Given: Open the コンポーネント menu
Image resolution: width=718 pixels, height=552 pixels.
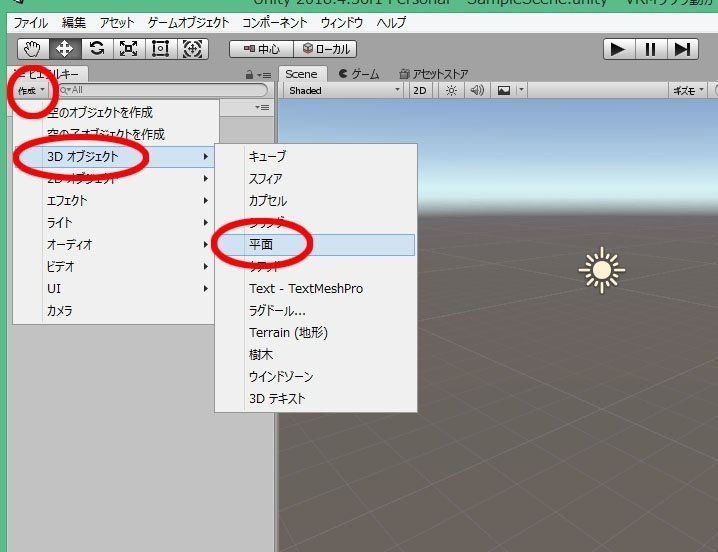Looking at the screenshot, I should coord(274,22).
